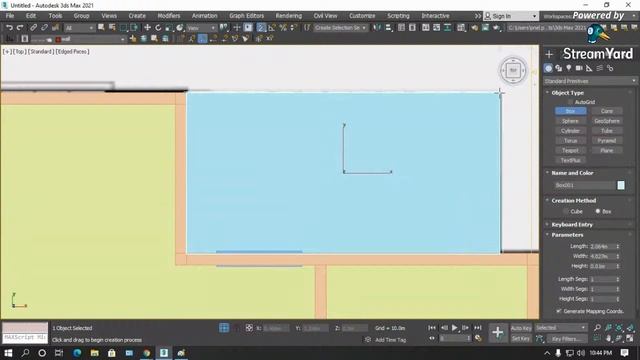Click the Undo arrow icon
This screenshot has height=360, width=640.
tap(9, 28)
